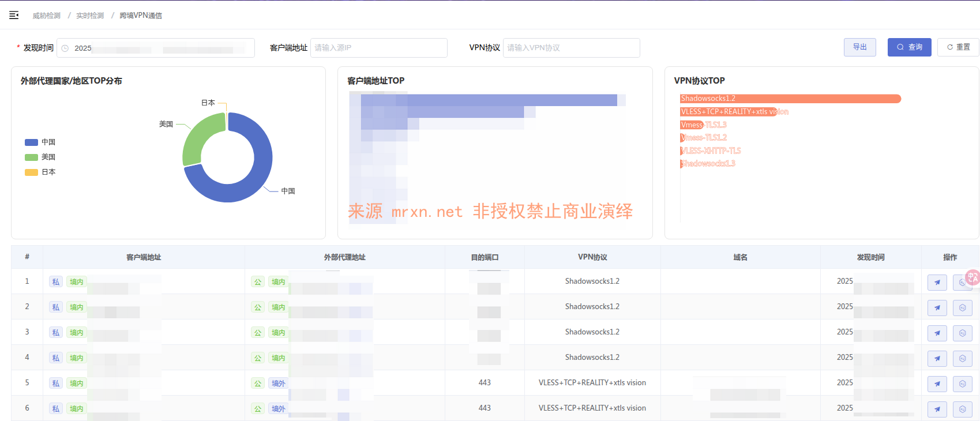Click VLESS+TCP+REALITY+xtls vision cell in row 5
Viewport: 980px width, 421px height.
pos(592,383)
